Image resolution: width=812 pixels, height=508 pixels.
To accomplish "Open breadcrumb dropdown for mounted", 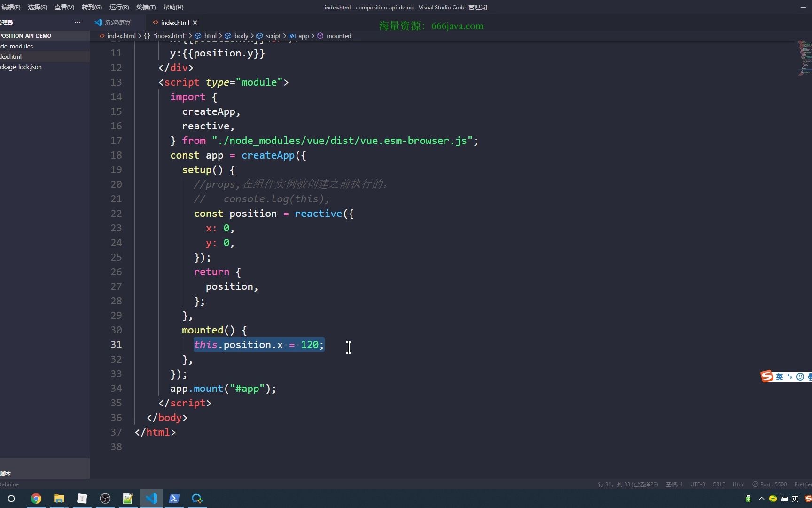I will click(x=339, y=36).
